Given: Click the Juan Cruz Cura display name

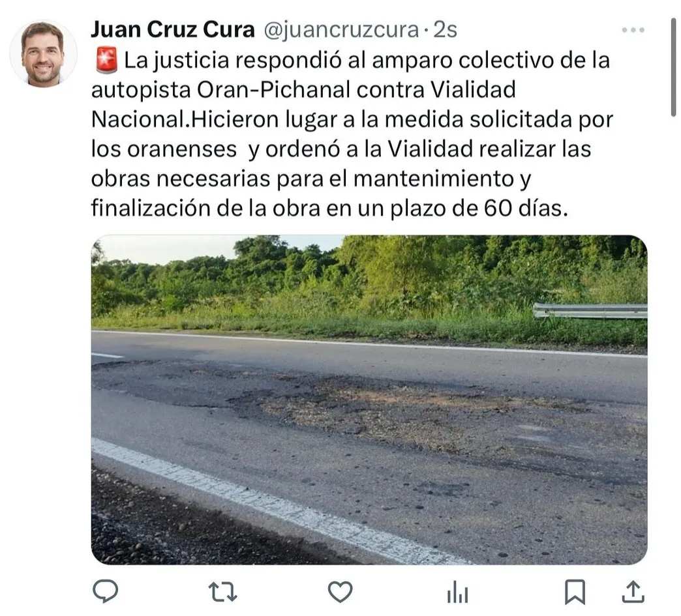Looking at the screenshot, I should (x=172, y=29).
